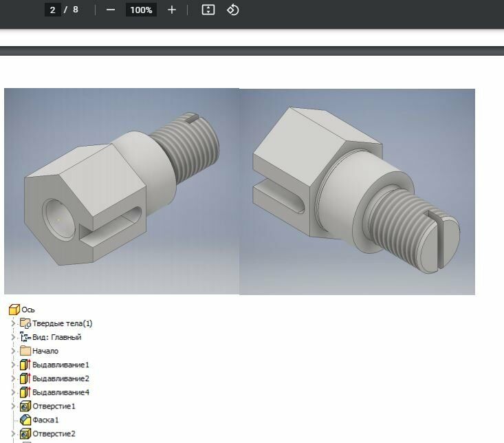Click the Выдавливание2 extrude icon
Viewport: 504px width, 443px height.
[x=25, y=378]
